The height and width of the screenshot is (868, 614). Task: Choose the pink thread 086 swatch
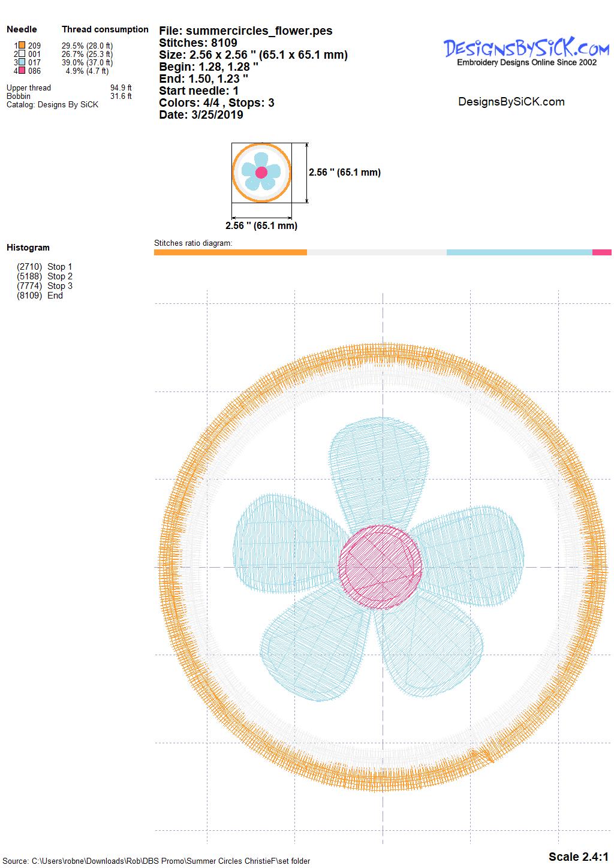[x=22, y=71]
